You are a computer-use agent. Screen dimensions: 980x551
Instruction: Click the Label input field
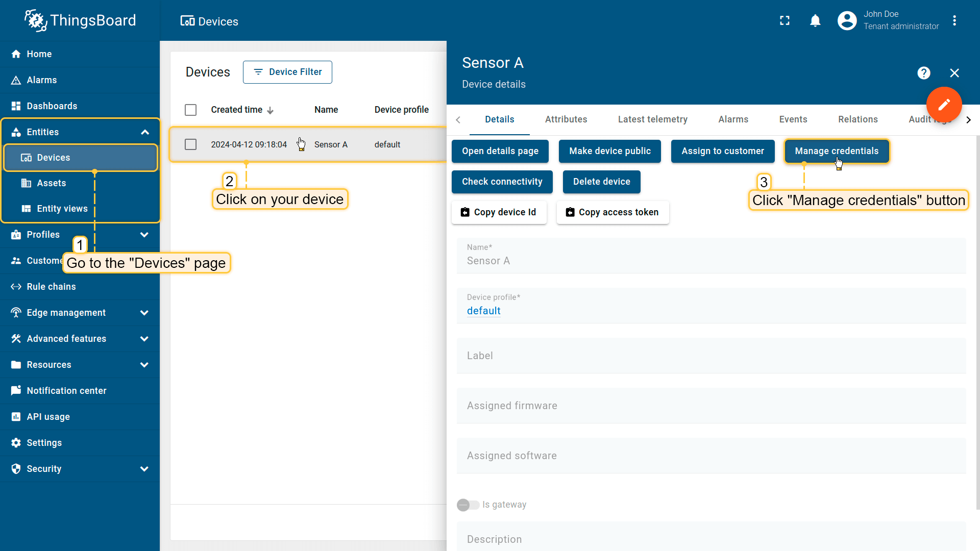(710, 356)
